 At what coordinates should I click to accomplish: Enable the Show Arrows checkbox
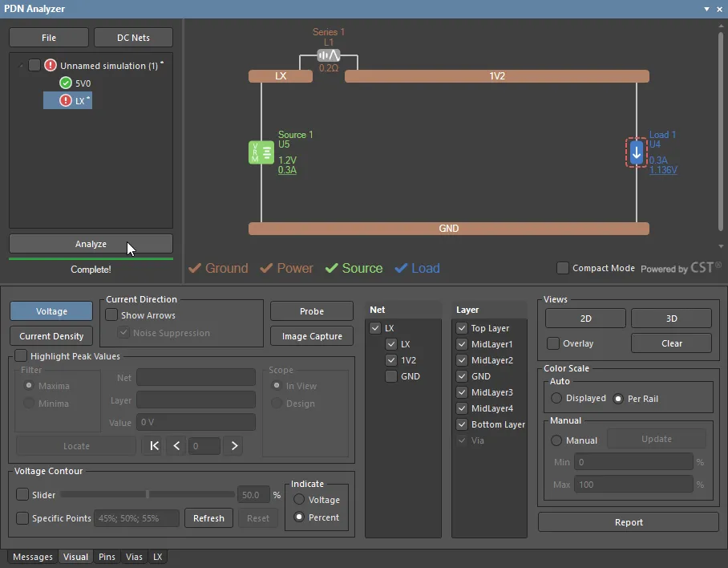[x=112, y=315]
